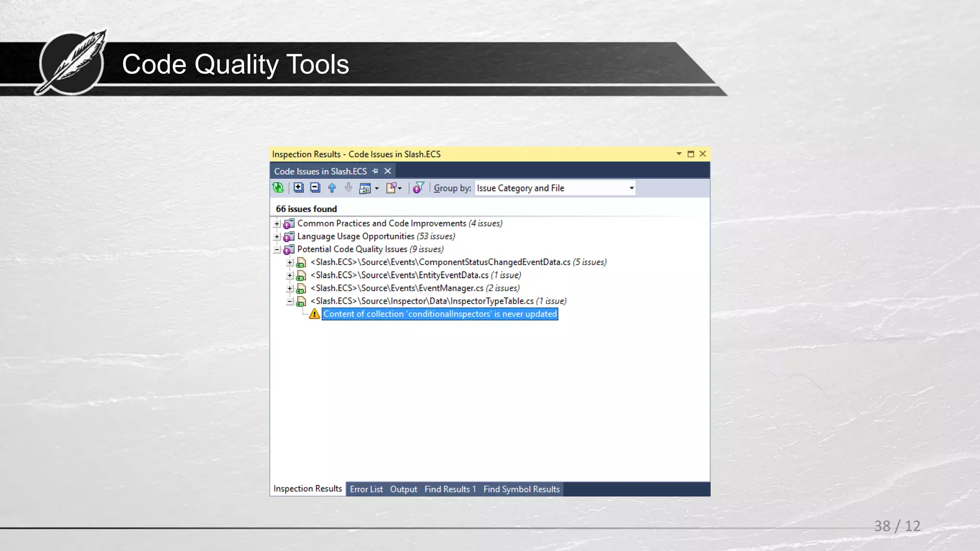Image resolution: width=980 pixels, height=551 pixels.
Task: Switch to Error List tab
Action: point(366,489)
